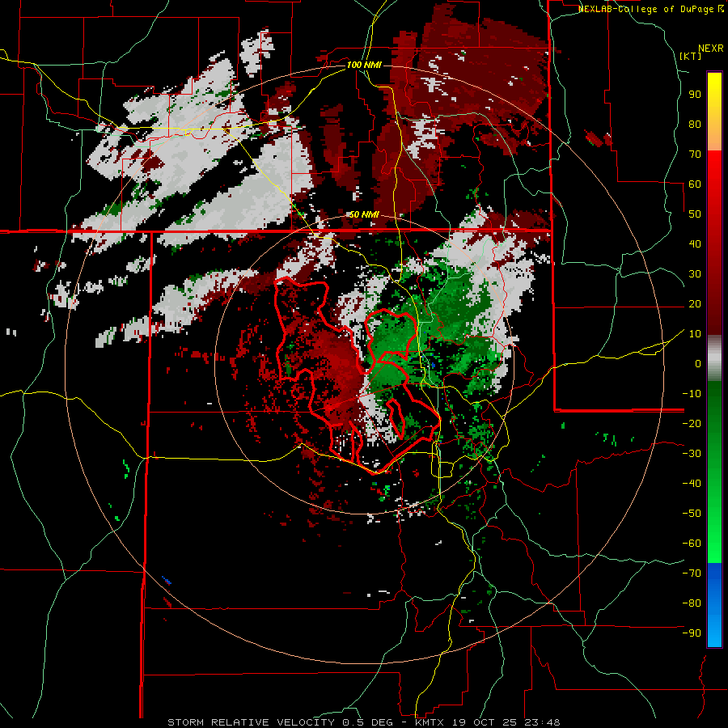Select the 70 value on velocity scale

click(x=695, y=154)
